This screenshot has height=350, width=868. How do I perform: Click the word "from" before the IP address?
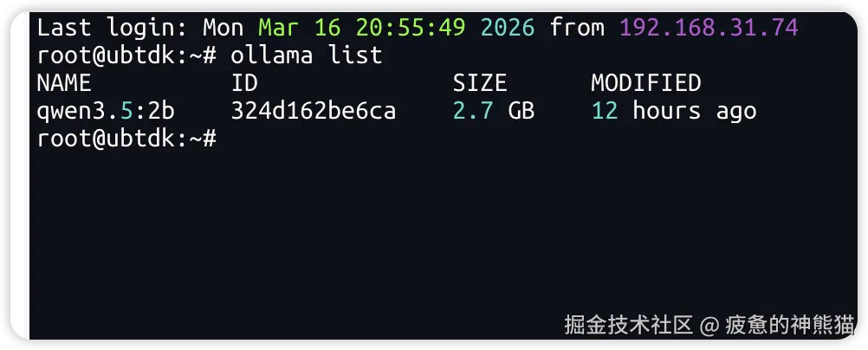coord(577,27)
